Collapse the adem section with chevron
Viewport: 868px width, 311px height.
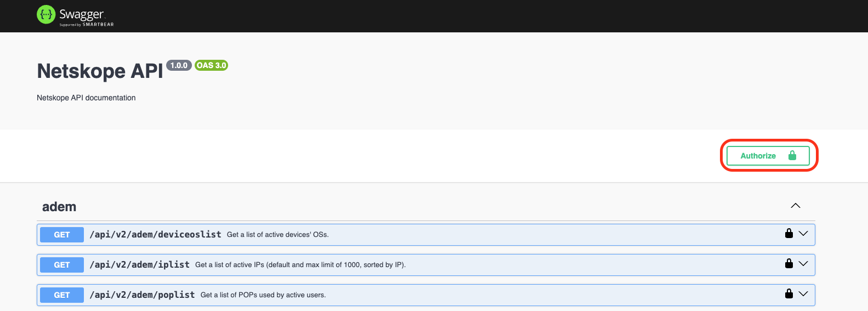(796, 206)
